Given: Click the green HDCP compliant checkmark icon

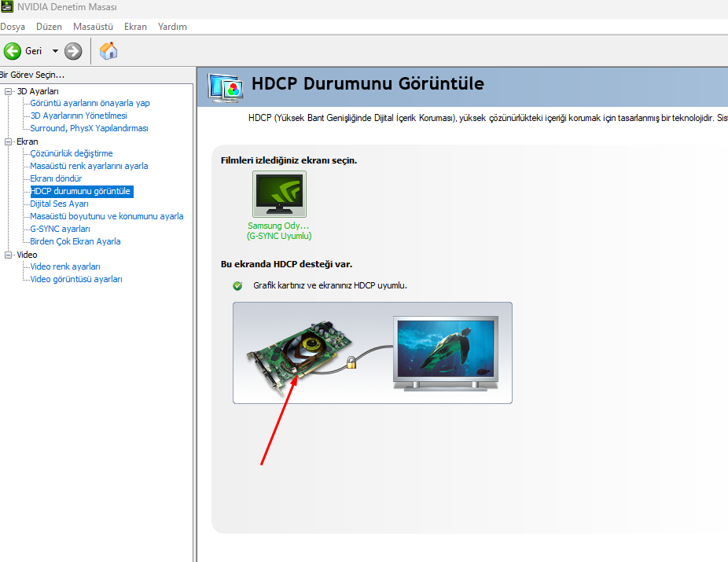Looking at the screenshot, I should 237,285.
